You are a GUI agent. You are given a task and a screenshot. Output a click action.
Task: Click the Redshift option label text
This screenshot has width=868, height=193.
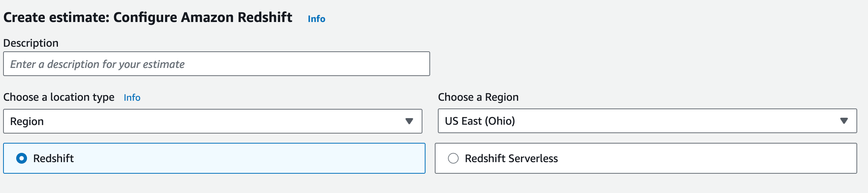[53, 158]
